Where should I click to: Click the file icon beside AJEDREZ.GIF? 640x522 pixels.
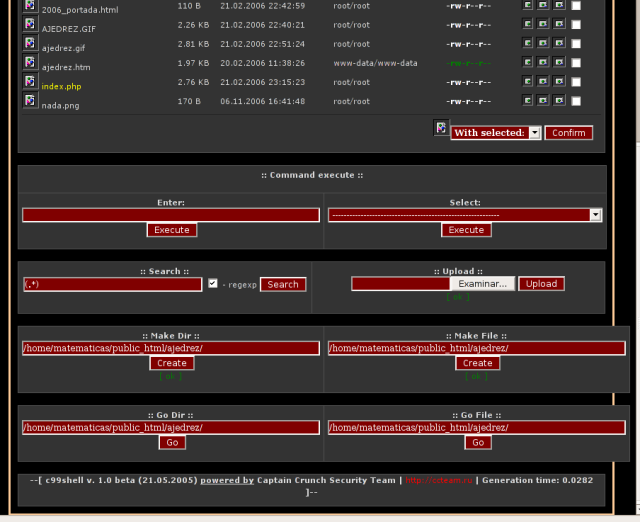coord(30,25)
